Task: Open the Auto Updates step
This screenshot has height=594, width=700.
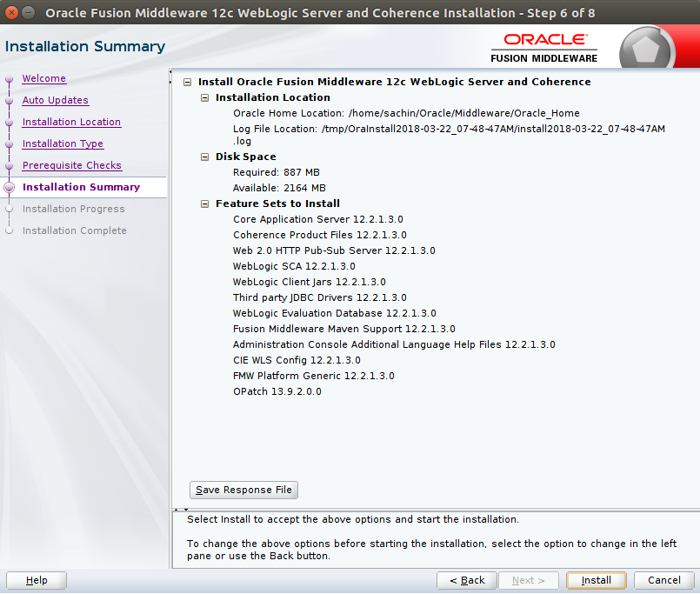Action: click(x=56, y=100)
